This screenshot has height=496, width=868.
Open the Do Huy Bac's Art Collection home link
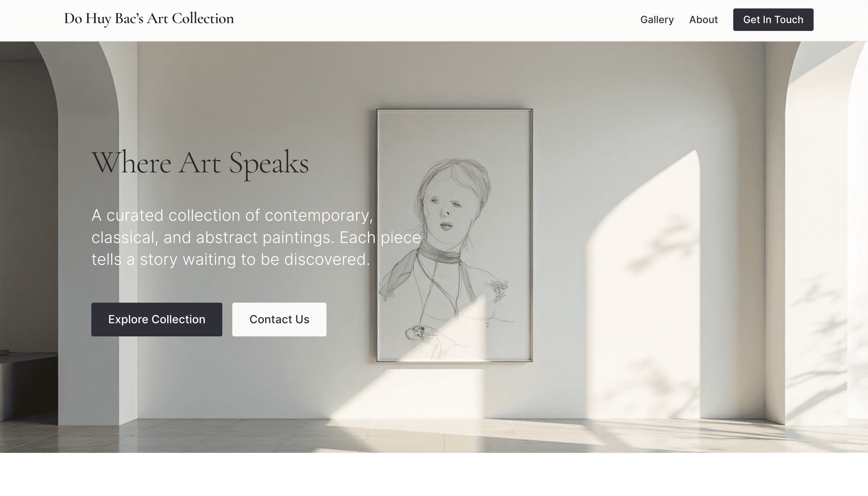(148, 19)
